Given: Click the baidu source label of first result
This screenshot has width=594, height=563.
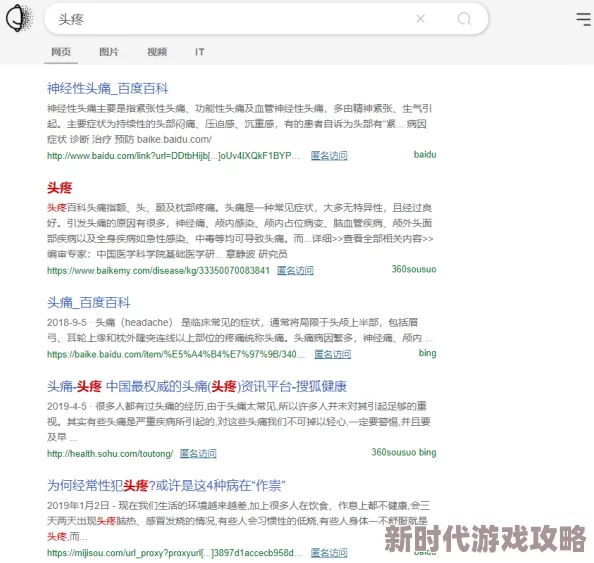Looking at the screenshot, I should 425,155.
